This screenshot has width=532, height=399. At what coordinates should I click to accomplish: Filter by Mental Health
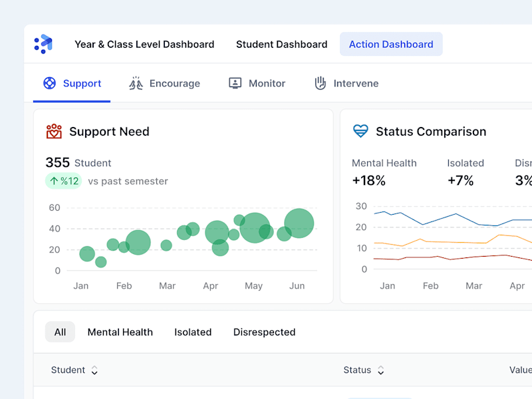click(120, 332)
